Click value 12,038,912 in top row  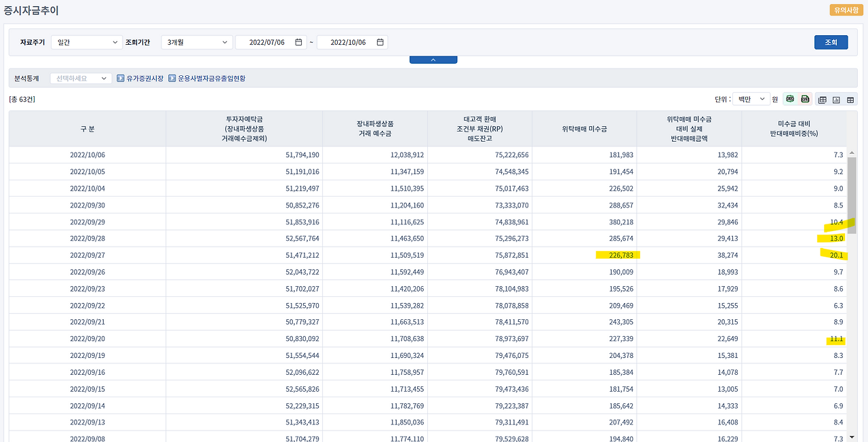point(408,155)
